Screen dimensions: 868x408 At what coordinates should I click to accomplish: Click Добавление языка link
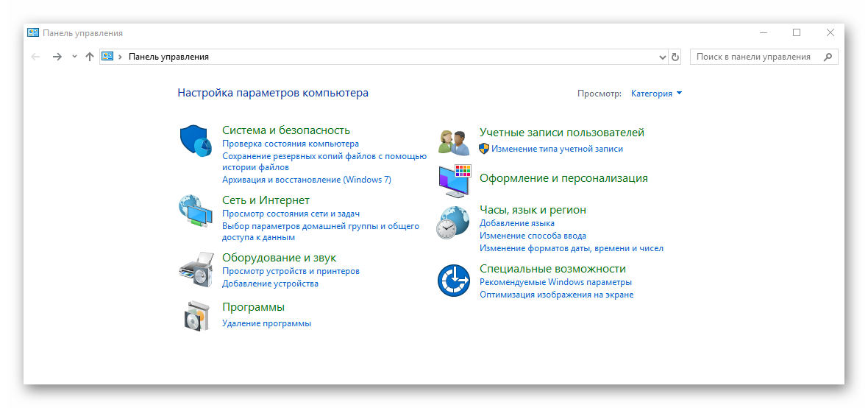tap(517, 223)
